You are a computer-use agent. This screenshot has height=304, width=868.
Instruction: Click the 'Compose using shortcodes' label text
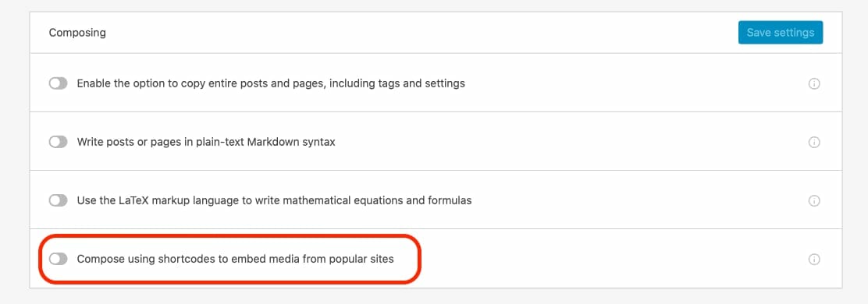(x=235, y=259)
